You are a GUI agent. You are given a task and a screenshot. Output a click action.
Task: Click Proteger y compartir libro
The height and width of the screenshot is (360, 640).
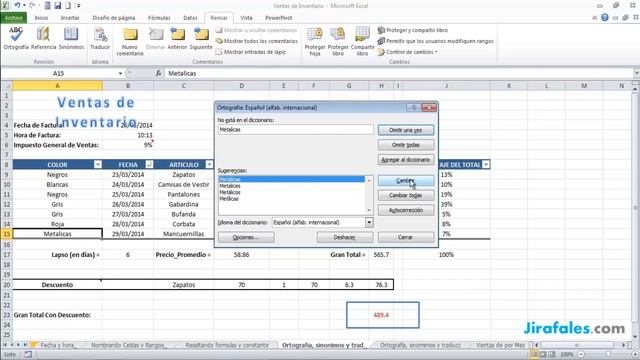pyautogui.click(x=413, y=30)
